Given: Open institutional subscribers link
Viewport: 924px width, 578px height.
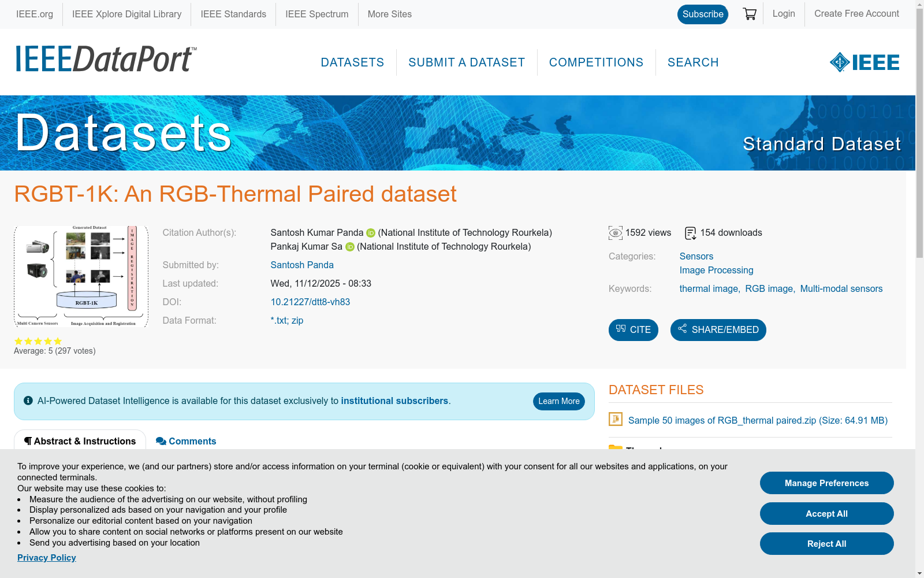Looking at the screenshot, I should point(394,401).
